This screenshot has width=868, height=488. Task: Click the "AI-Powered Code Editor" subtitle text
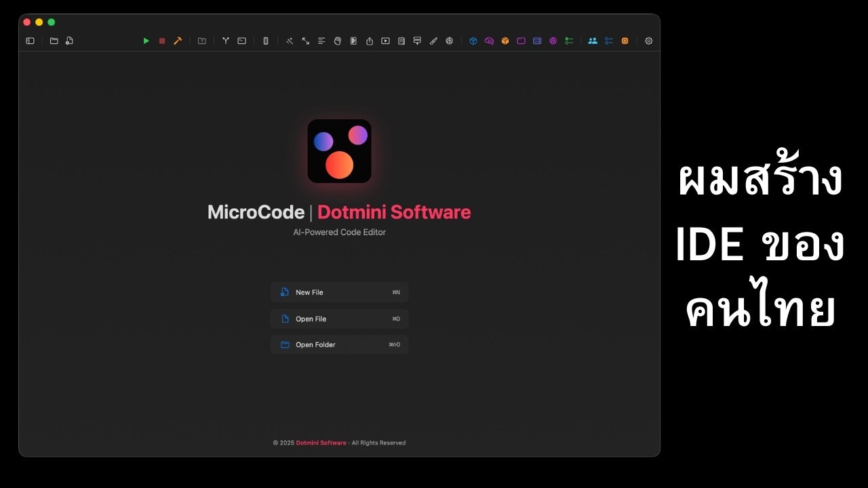pyautogui.click(x=339, y=232)
